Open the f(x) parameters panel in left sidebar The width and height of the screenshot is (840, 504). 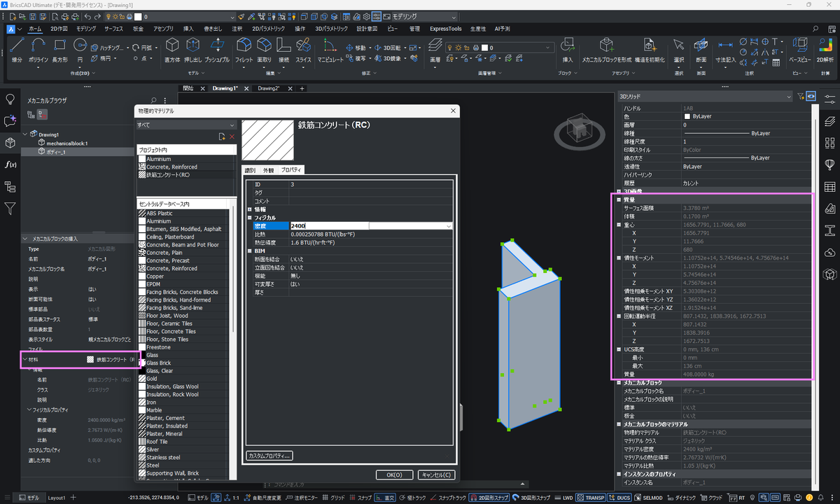pos(10,164)
